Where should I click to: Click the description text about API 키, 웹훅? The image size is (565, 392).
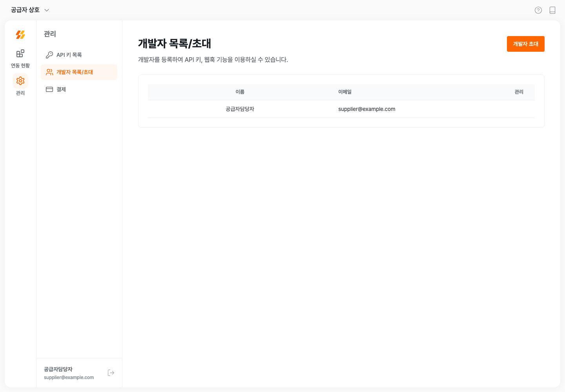(213, 60)
